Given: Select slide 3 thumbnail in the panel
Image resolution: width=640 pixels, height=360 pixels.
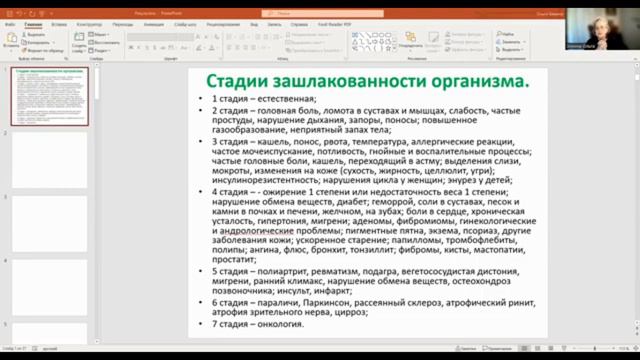Looking at the screenshot, I should tap(49, 224).
